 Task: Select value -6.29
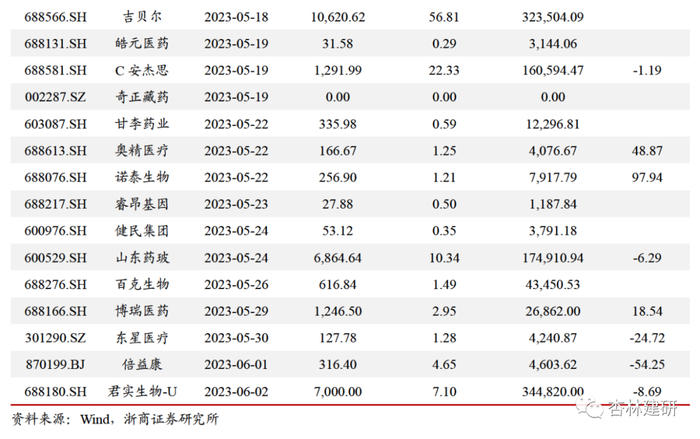pyautogui.click(x=647, y=258)
